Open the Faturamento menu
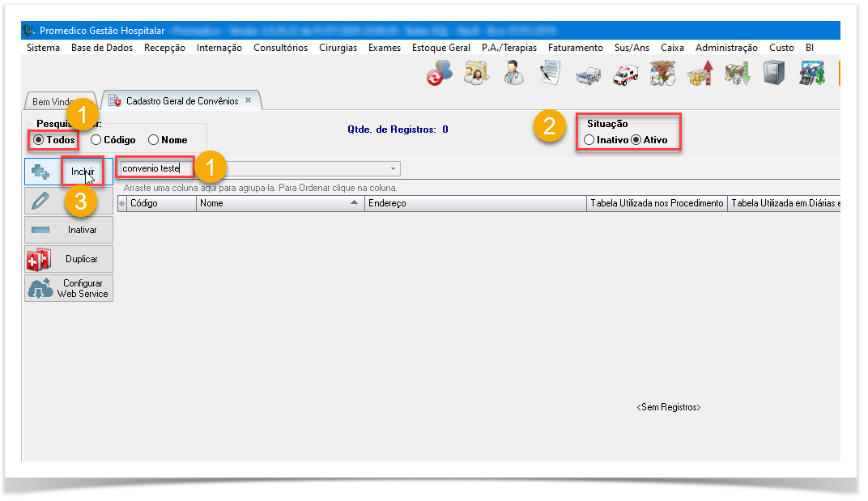The image size is (868, 501). point(575,48)
